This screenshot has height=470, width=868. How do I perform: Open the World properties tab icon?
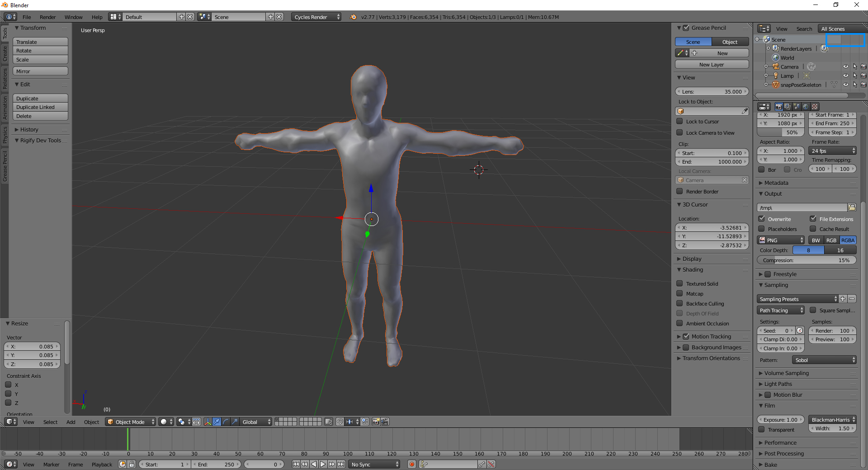806,107
